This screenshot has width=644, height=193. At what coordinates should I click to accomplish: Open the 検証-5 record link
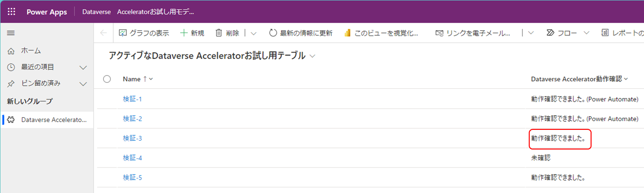132,178
